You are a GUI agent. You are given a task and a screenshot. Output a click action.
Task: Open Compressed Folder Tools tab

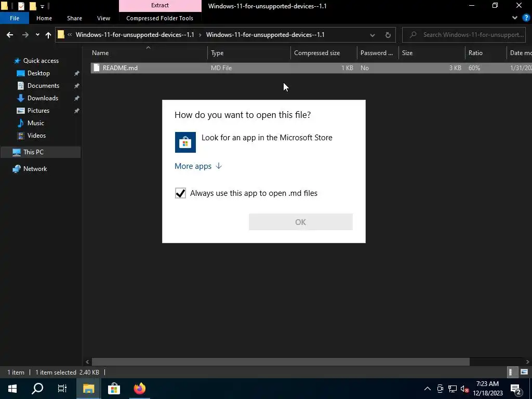[160, 18]
